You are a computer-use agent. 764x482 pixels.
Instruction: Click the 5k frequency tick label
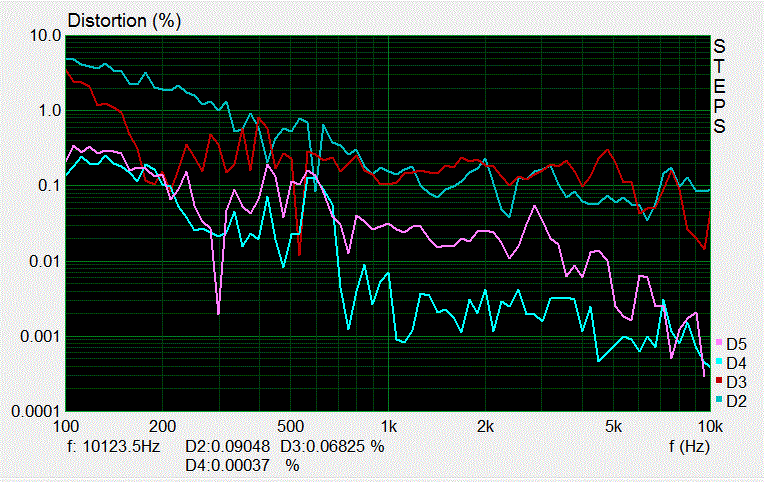613,427
